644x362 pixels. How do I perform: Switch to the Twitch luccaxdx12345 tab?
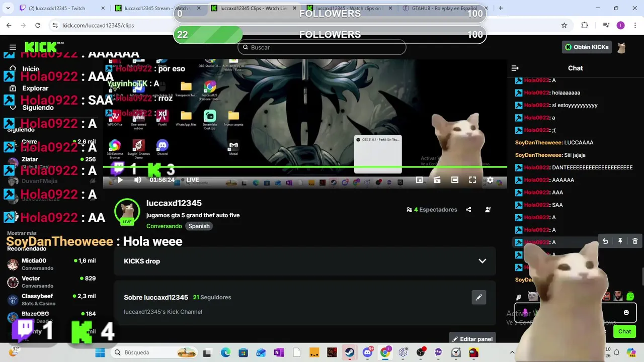click(x=62, y=8)
